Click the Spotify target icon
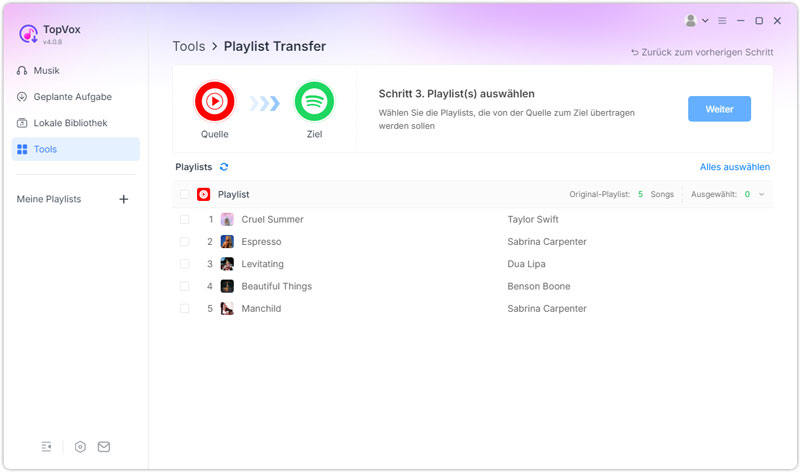 click(314, 101)
